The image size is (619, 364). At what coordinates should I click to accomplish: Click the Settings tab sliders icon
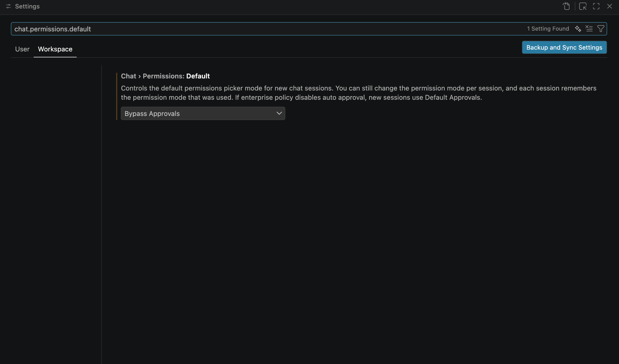(8, 6)
